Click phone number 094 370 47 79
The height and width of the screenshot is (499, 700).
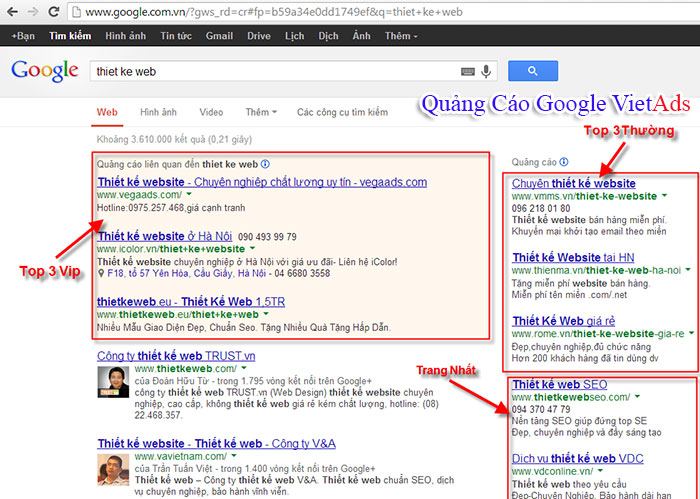click(541, 409)
